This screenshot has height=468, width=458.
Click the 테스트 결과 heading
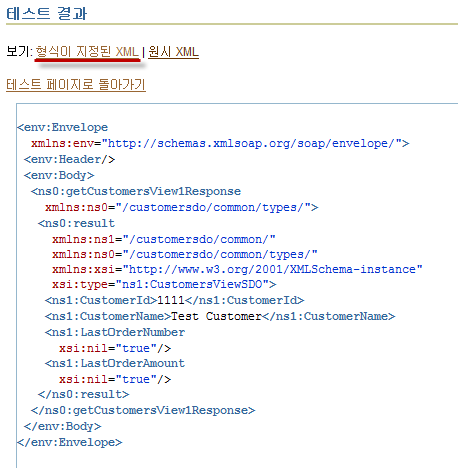pyautogui.click(x=47, y=13)
